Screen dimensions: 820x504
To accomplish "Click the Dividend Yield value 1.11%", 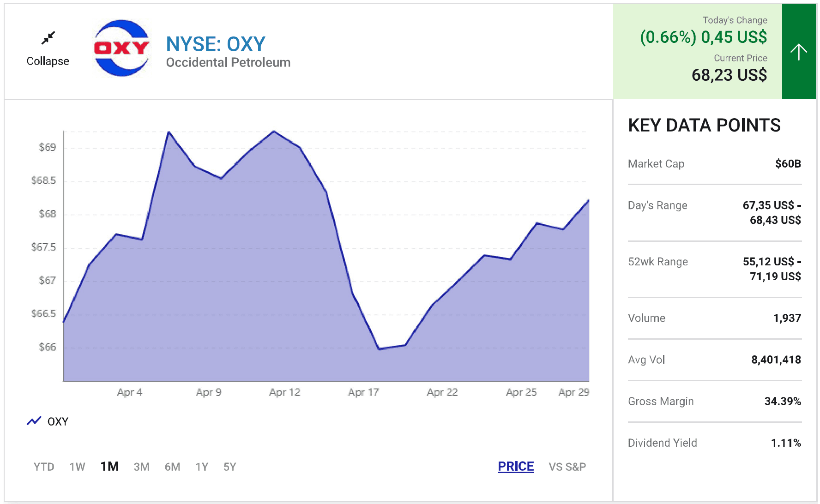I will click(786, 443).
